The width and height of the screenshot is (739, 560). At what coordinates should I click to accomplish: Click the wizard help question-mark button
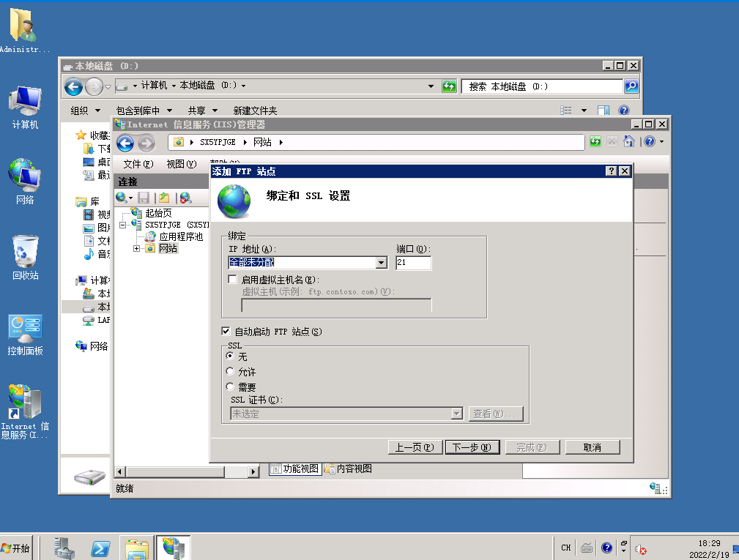[x=612, y=171]
